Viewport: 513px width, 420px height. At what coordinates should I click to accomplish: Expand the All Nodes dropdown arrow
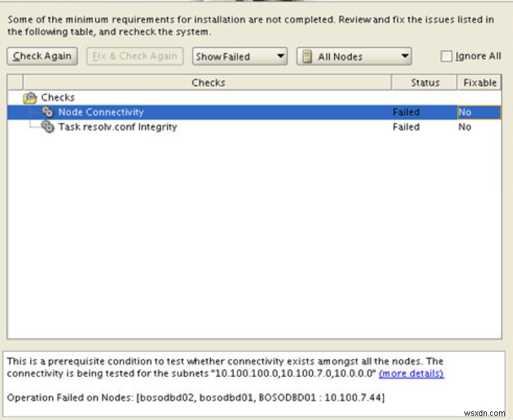click(x=405, y=57)
